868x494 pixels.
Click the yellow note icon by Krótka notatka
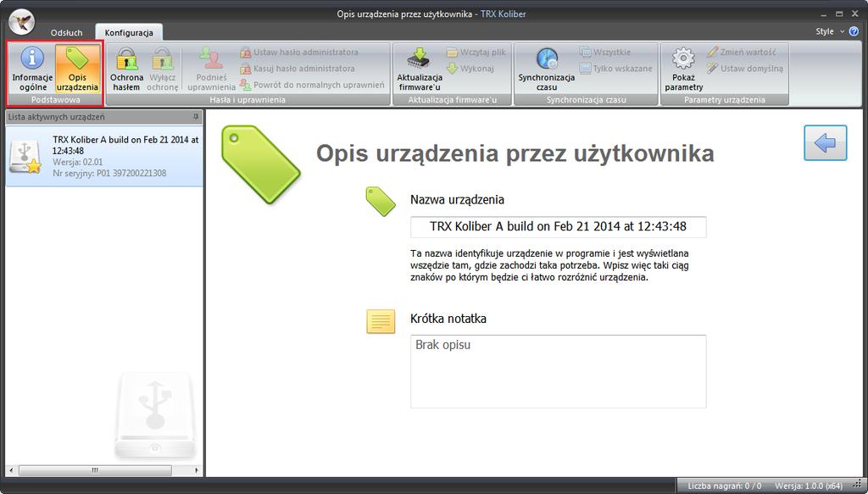point(381,321)
